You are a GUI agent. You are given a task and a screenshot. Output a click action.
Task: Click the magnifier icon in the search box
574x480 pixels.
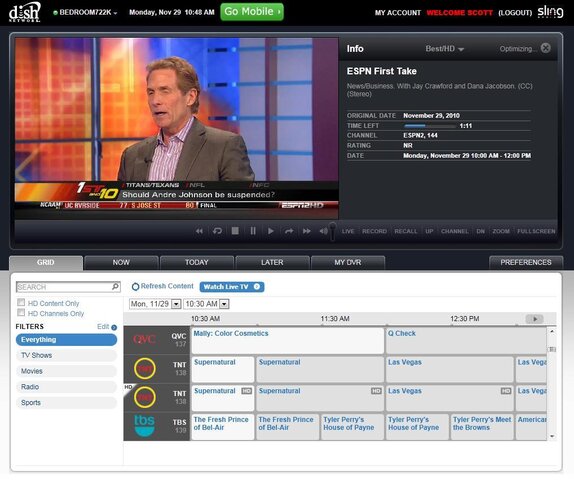[116, 286]
